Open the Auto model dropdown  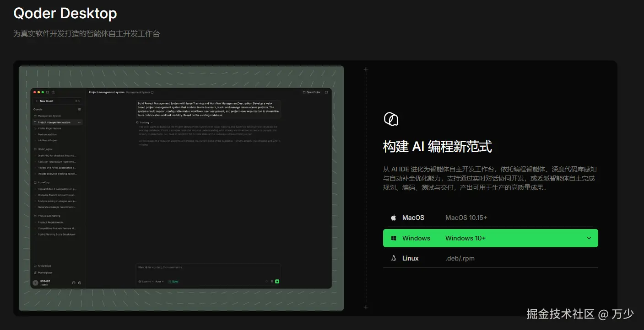tap(159, 282)
